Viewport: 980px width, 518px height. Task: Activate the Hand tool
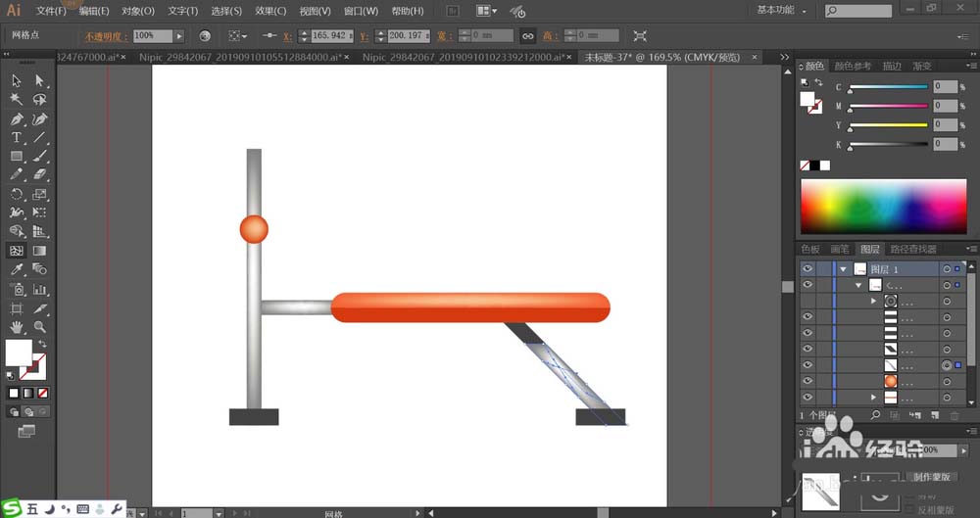pos(17,327)
